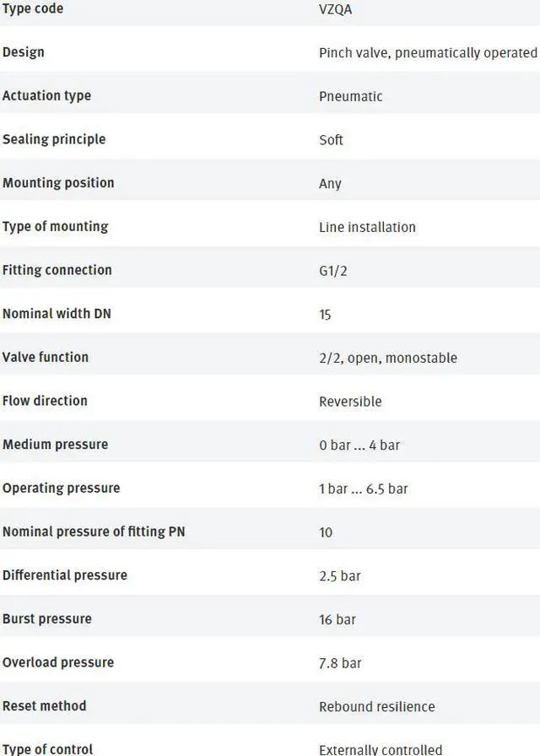The height and width of the screenshot is (756, 540).
Task: Select the Pinch valve design value
Action: [427, 53]
